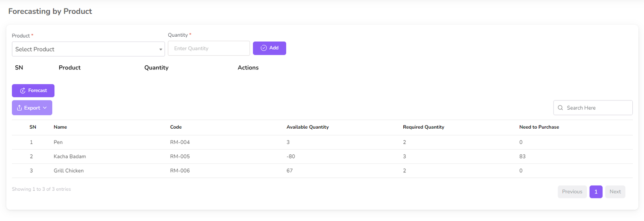644x221 pixels.
Task: Click the refresh icon on Forecast button
Action: point(23,91)
